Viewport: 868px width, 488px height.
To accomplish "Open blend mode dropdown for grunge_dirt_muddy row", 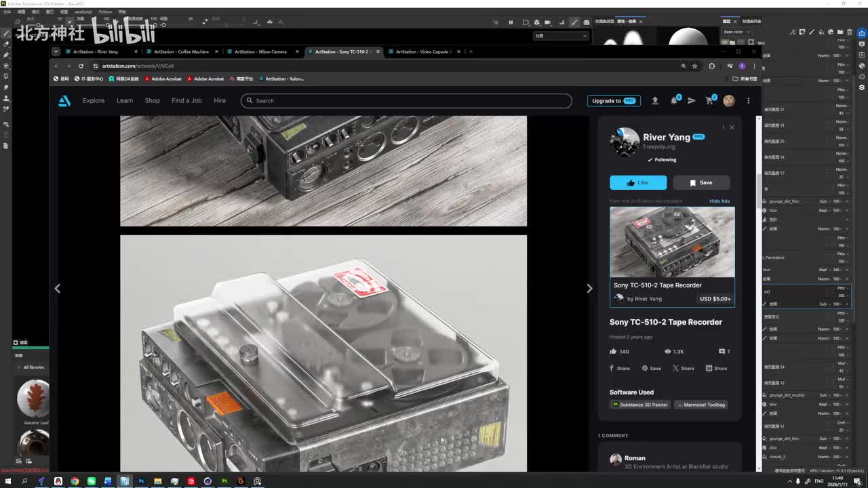I will (824, 395).
